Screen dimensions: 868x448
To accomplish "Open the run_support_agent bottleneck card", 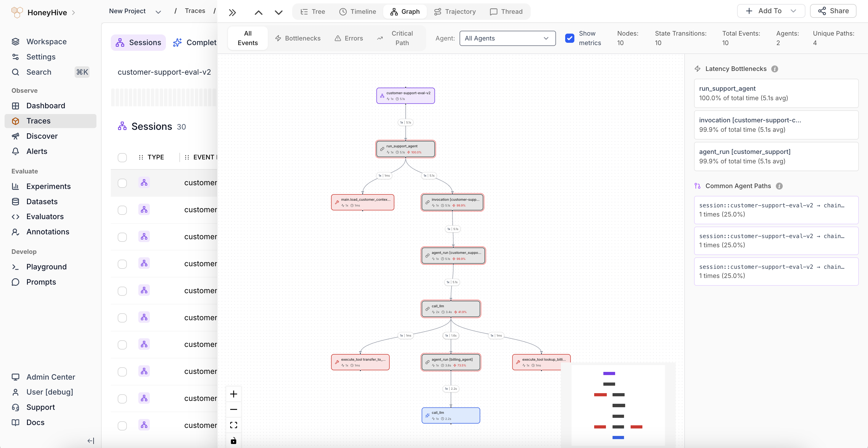I will [776, 93].
